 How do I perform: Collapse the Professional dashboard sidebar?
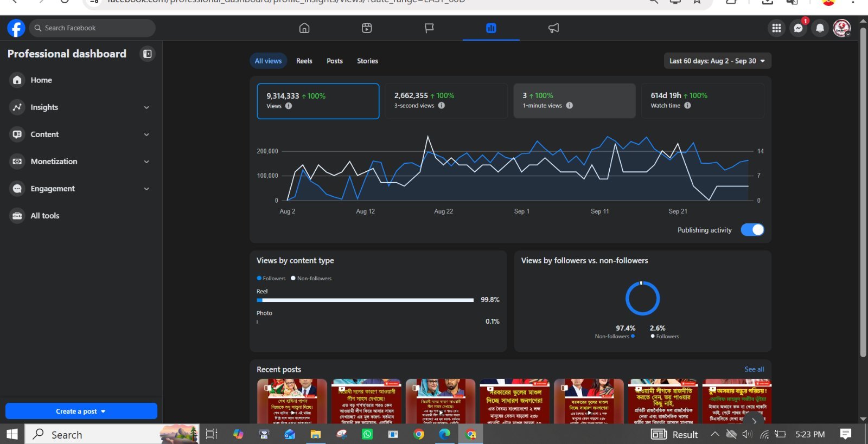[147, 54]
